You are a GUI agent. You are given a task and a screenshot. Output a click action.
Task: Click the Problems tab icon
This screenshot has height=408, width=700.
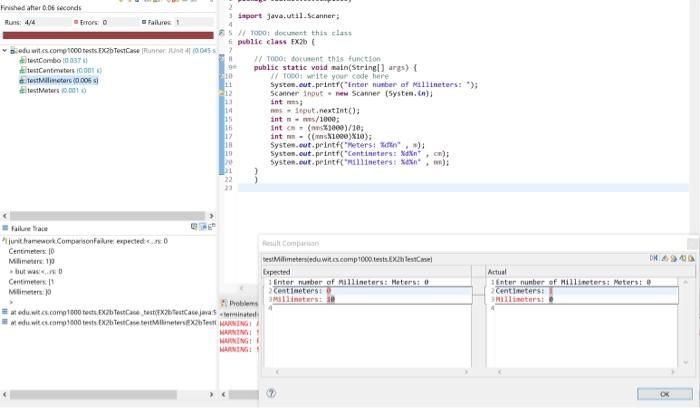[224, 303]
